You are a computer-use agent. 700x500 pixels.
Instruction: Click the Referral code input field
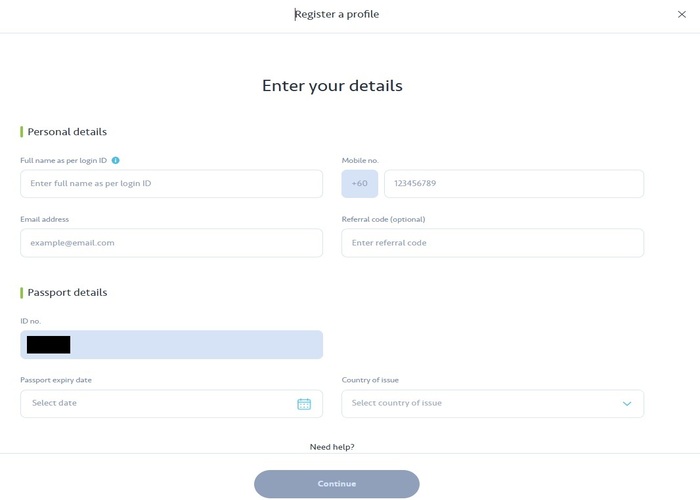tap(492, 243)
